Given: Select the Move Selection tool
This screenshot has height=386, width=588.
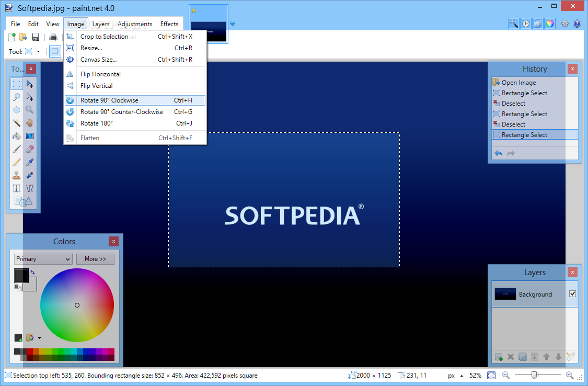Looking at the screenshot, I should click(x=30, y=97).
